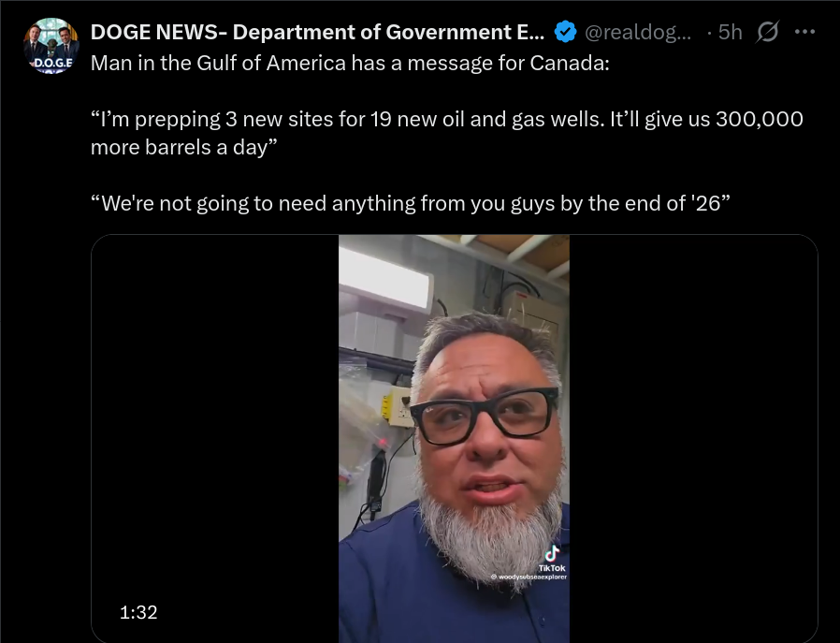Click the man's black glasses in video
Image resolution: width=840 pixels, height=643 pixels.
point(485,416)
